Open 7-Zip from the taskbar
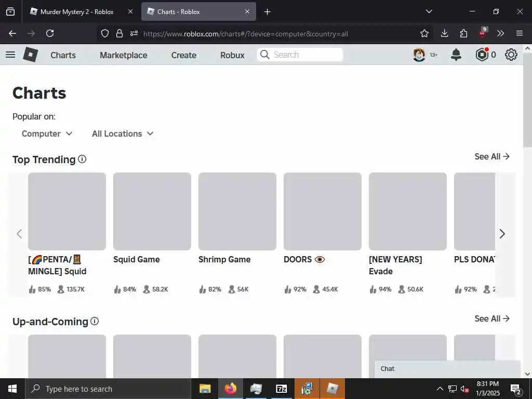The height and width of the screenshot is (399, 532). tap(281, 389)
